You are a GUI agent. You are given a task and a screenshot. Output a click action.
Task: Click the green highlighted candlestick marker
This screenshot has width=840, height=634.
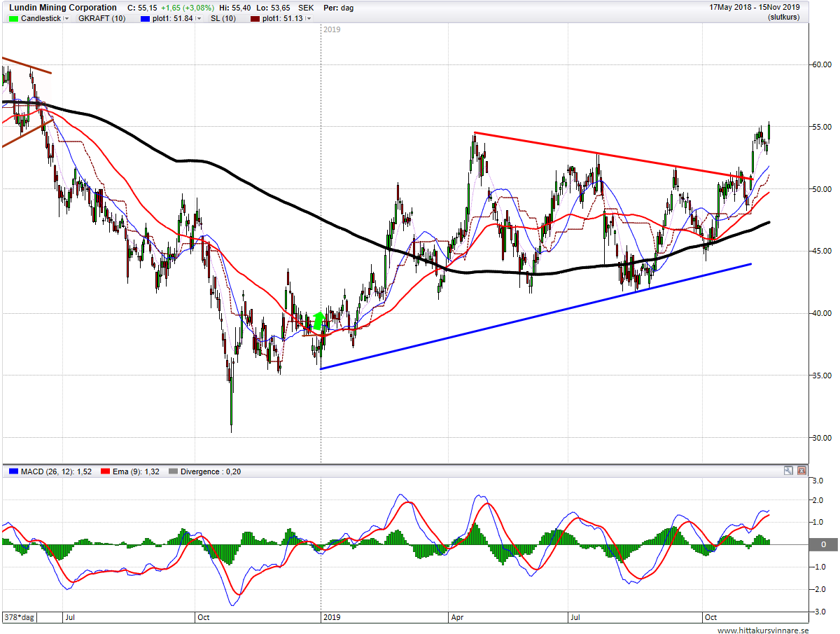318,321
